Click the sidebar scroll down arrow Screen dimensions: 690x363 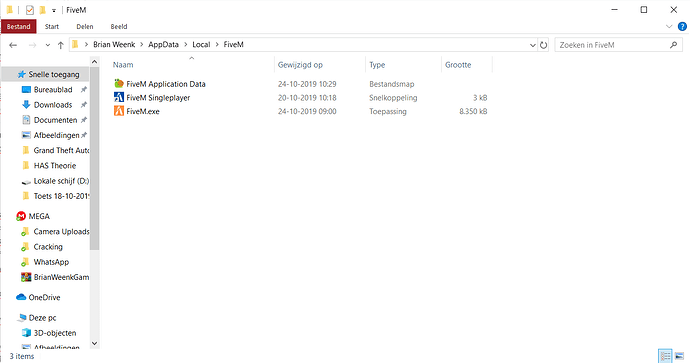point(94,343)
